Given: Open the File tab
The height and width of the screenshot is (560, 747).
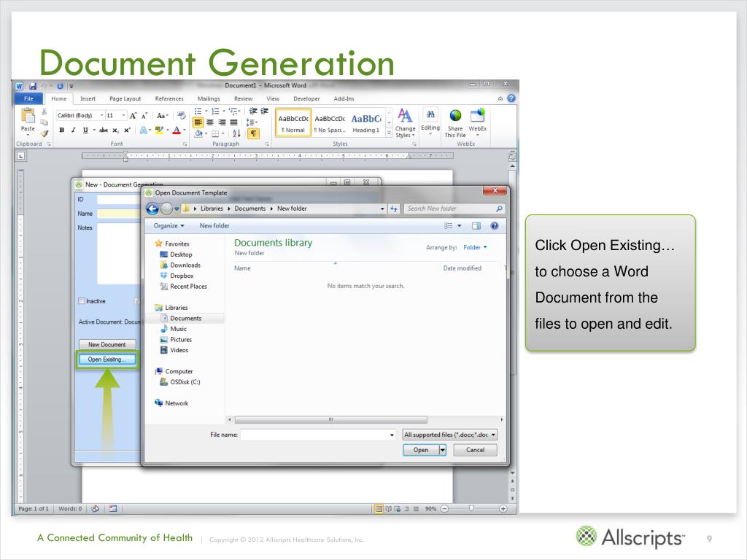Looking at the screenshot, I should pyautogui.click(x=28, y=98).
